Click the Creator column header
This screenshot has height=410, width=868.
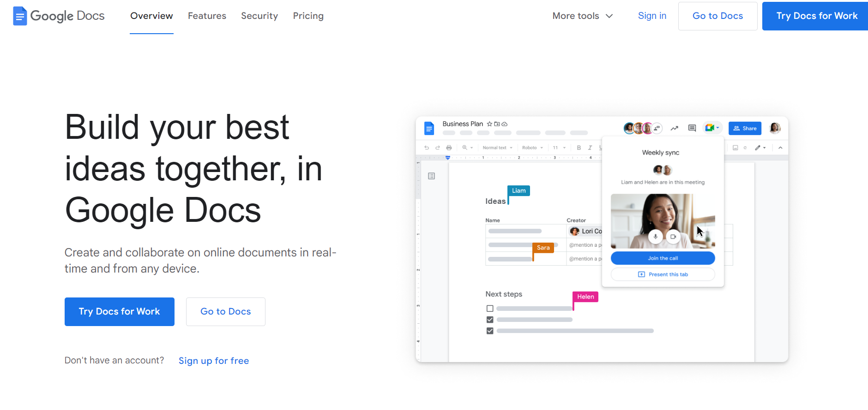click(x=576, y=220)
